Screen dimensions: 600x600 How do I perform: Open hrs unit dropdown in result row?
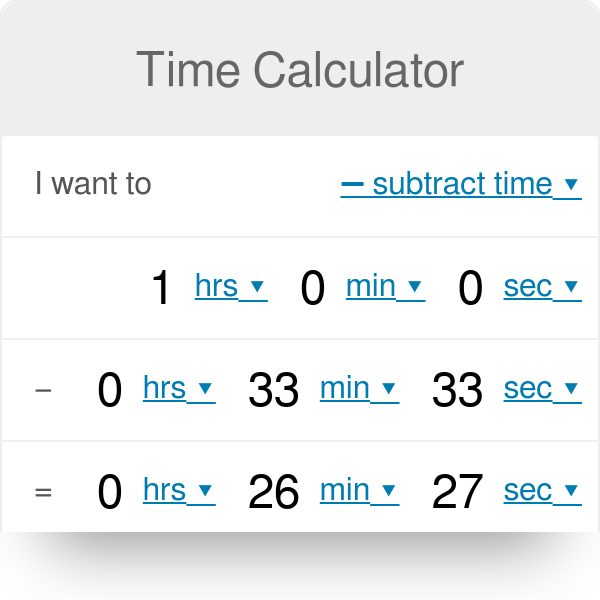pos(178,490)
